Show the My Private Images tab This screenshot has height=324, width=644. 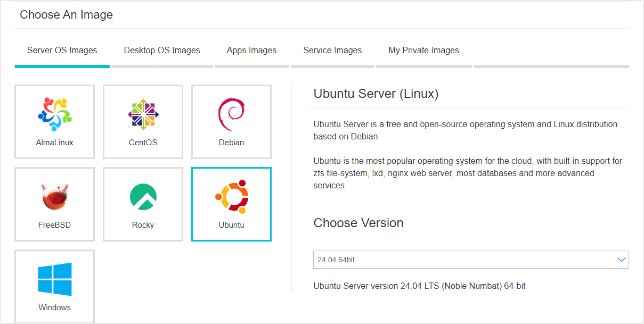(x=423, y=51)
